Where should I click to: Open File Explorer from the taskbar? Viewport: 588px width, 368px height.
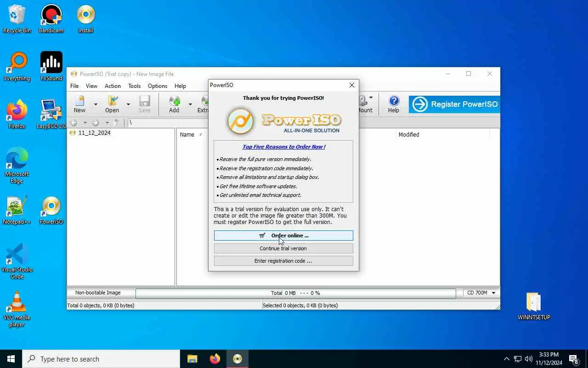(192, 359)
